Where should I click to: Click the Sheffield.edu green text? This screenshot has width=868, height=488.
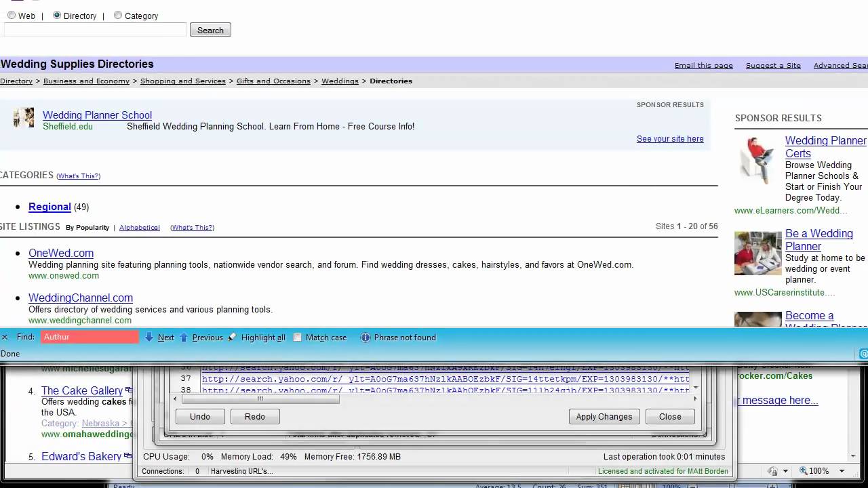(x=68, y=127)
